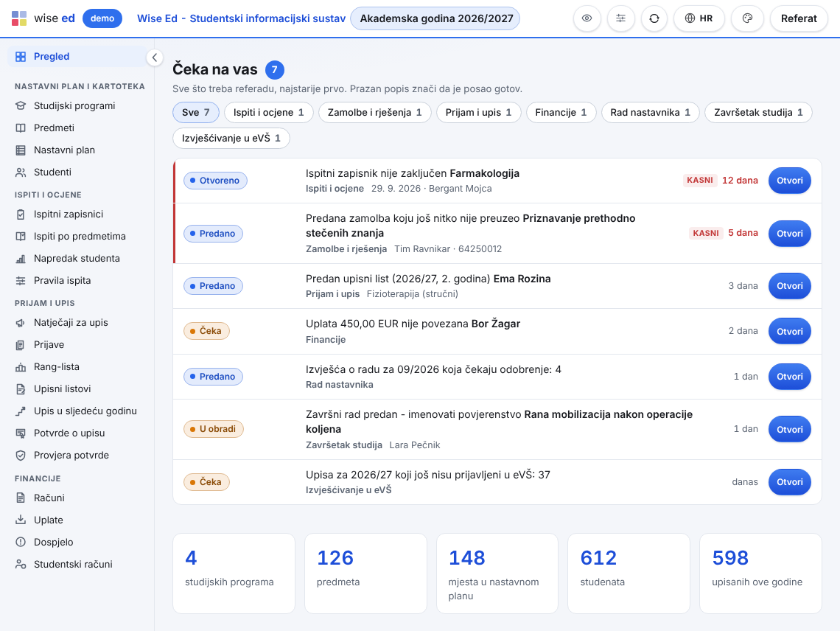Open the Referat role selector

pos(799,18)
